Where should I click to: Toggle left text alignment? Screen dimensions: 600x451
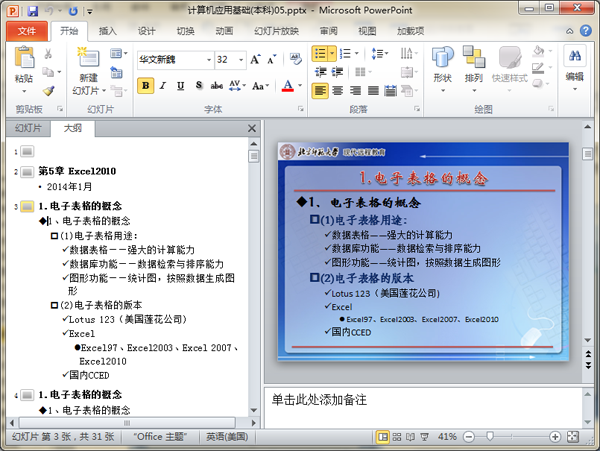pyautogui.click(x=320, y=91)
